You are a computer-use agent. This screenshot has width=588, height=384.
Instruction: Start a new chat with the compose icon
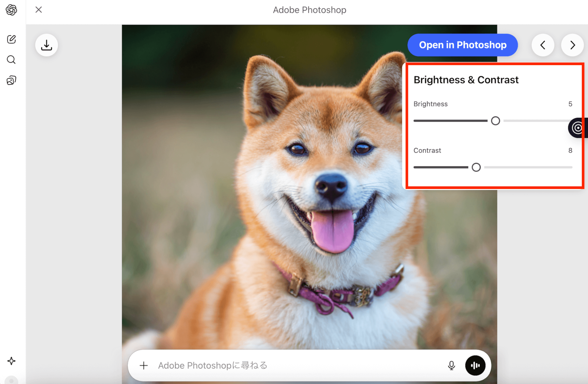[x=11, y=39]
